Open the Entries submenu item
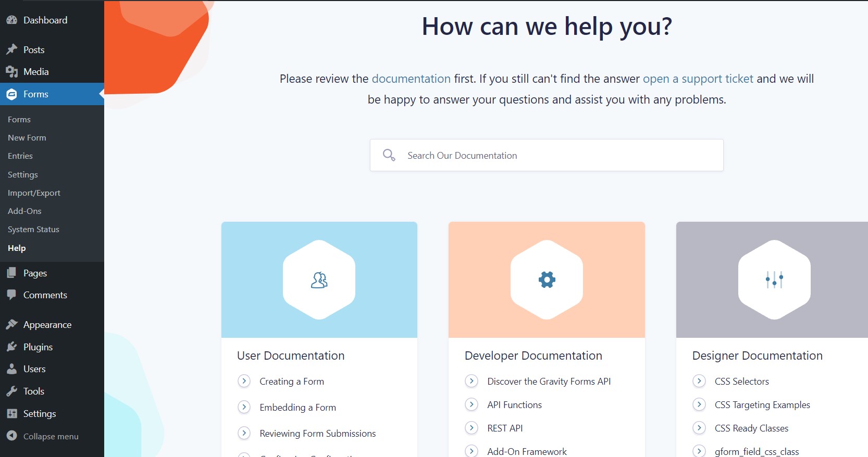 coord(20,156)
